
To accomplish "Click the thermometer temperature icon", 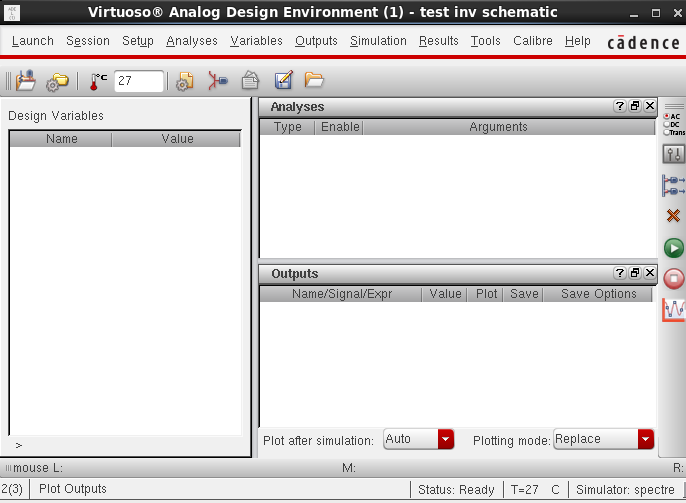I will click(98, 81).
